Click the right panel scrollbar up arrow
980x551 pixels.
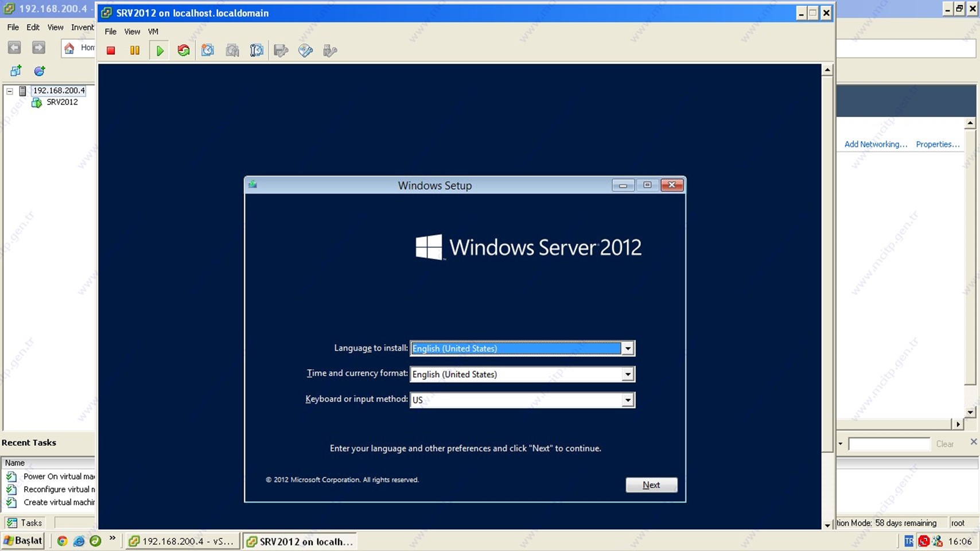(970, 123)
